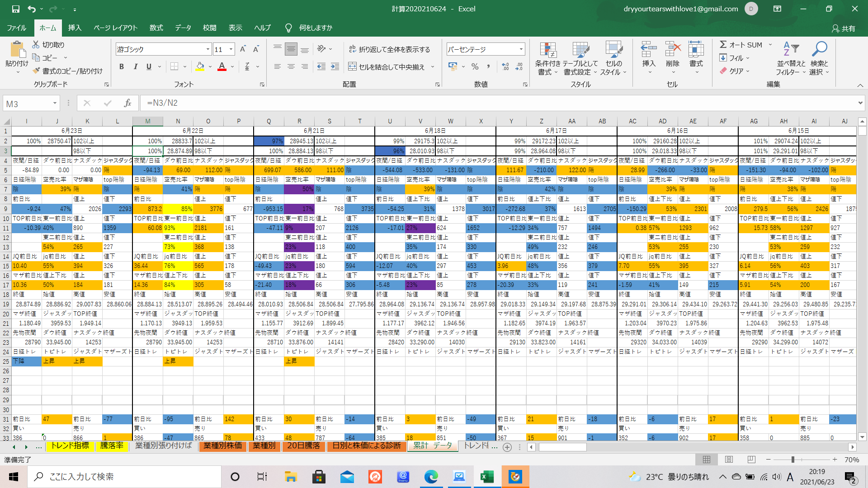
Task: Open the Name Box dropdown arrow
Action: coord(55,103)
